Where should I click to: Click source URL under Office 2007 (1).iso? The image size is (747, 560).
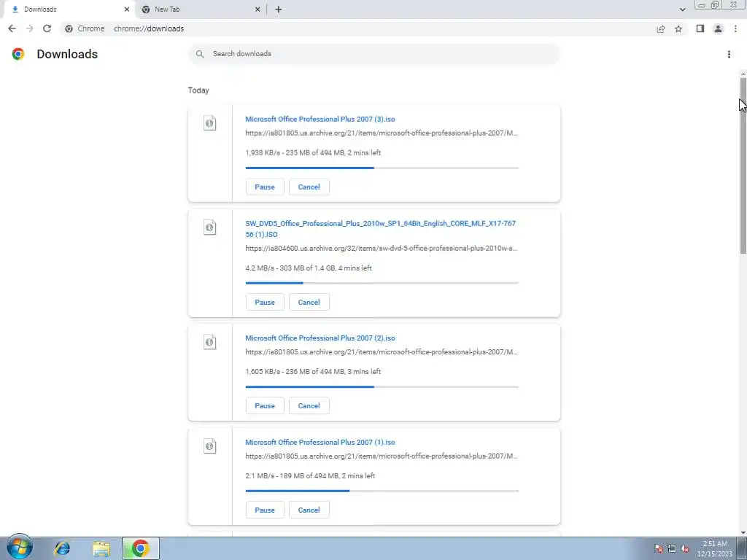coord(382,456)
